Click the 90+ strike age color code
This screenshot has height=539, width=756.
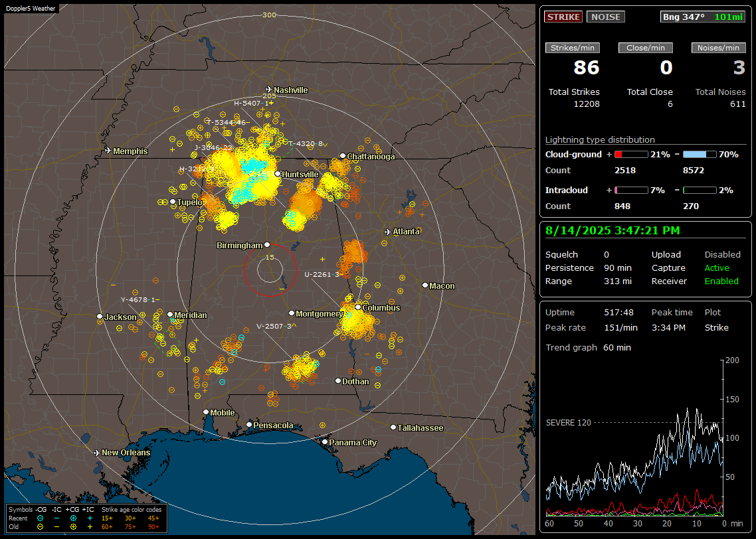click(154, 527)
